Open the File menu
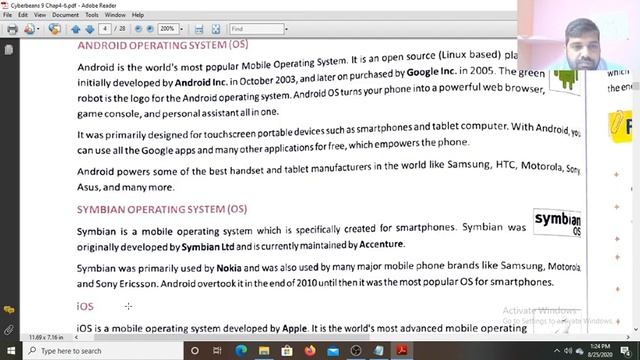Viewport: 640px width, 360px height. click(x=7, y=15)
